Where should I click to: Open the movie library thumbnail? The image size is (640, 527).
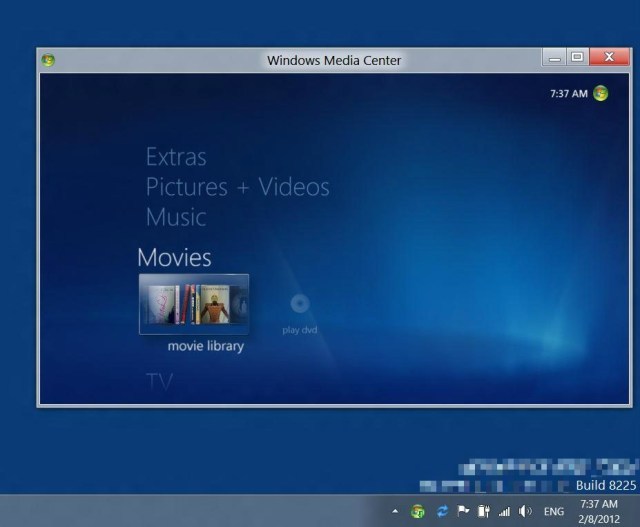click(194, 305)
